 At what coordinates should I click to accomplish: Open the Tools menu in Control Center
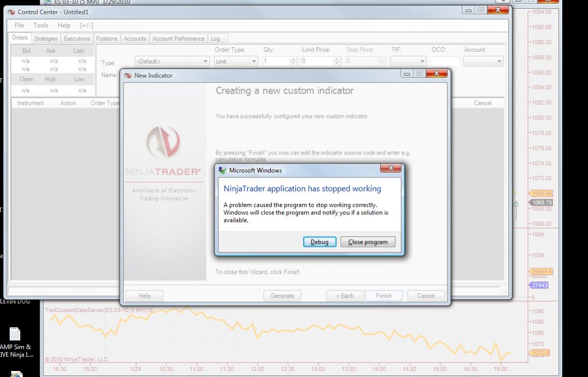tap(41, 25)
